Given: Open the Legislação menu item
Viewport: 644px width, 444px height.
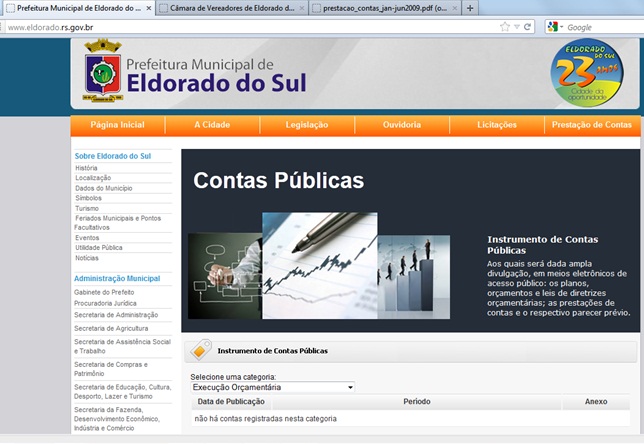Looking at the screenshot, I should tap(307, 125).
